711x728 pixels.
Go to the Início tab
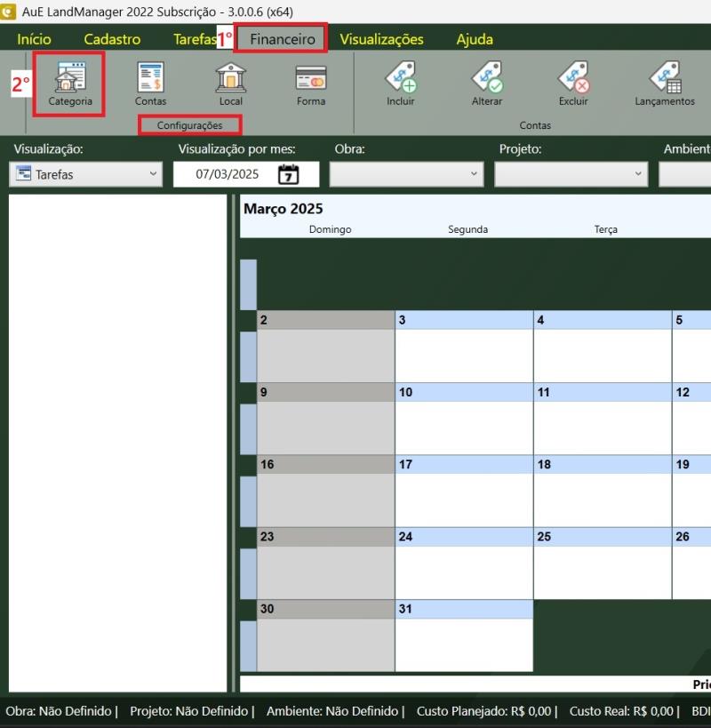pyautogui.click(x=34, y=39)
